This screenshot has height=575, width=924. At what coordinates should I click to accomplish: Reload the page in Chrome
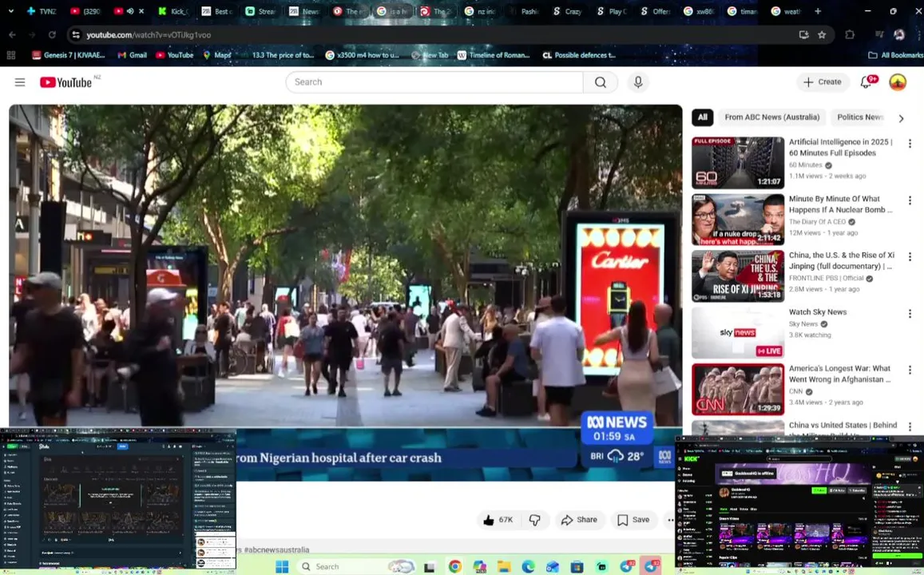(x=52, y=35)
